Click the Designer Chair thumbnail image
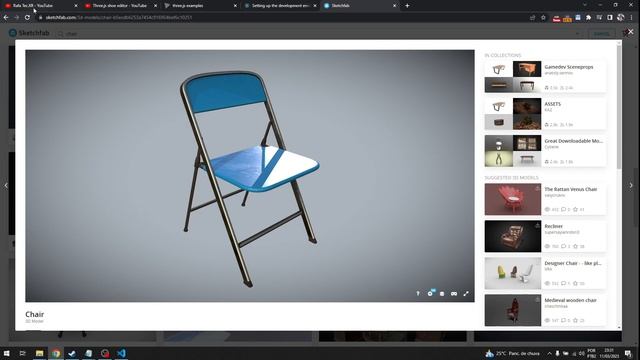Viewport: 640px width, 360px height. 513,273
